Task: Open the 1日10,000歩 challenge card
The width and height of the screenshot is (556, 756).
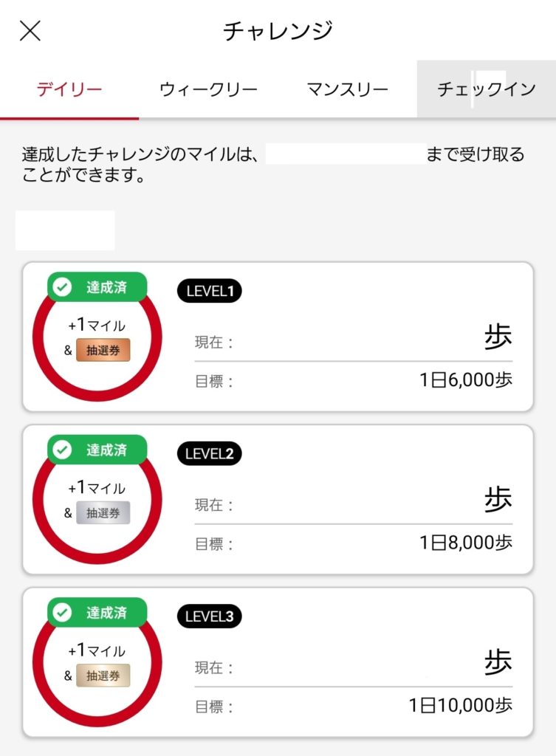Action: (278, 662)
